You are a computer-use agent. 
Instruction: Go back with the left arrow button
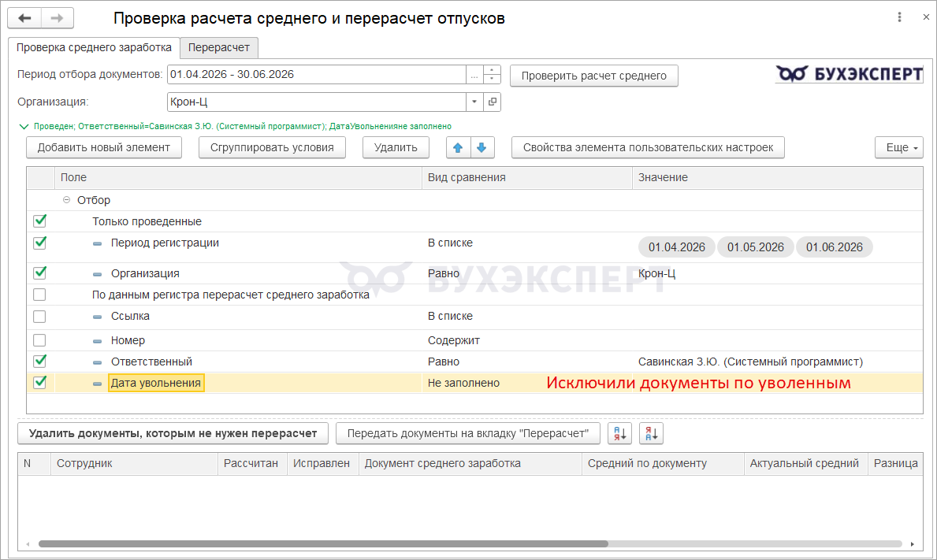click(x=24, y=18)
